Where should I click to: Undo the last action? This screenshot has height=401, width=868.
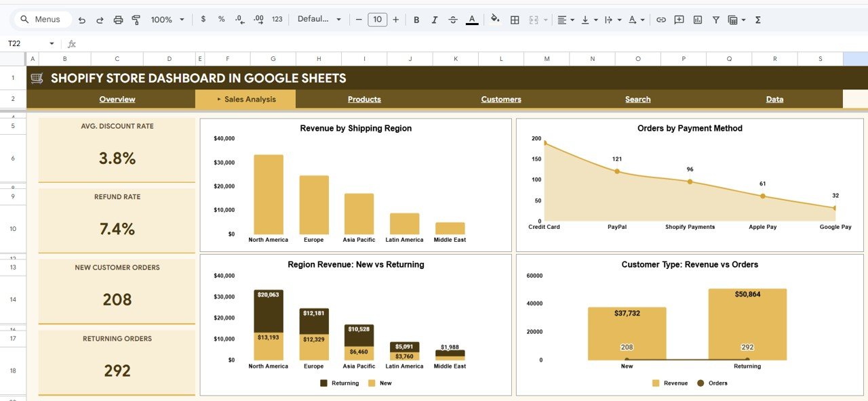coord(81,20)
